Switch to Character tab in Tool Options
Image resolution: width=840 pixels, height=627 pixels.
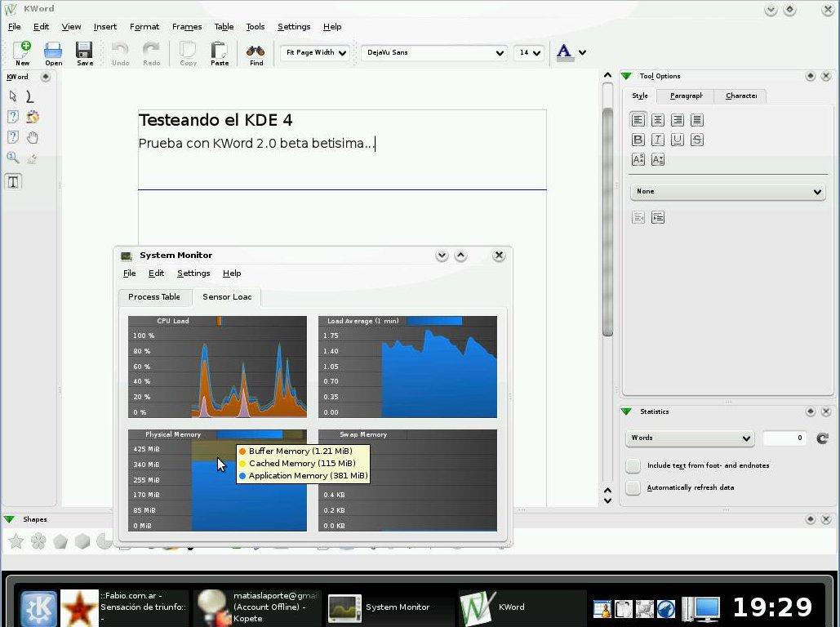click(741, 96)
